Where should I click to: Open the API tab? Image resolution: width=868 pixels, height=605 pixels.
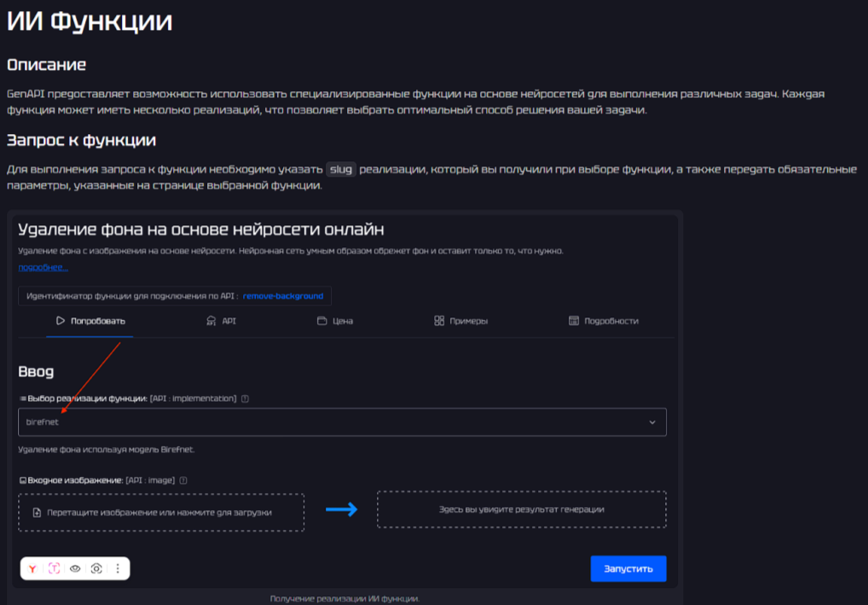coord(222,321)
